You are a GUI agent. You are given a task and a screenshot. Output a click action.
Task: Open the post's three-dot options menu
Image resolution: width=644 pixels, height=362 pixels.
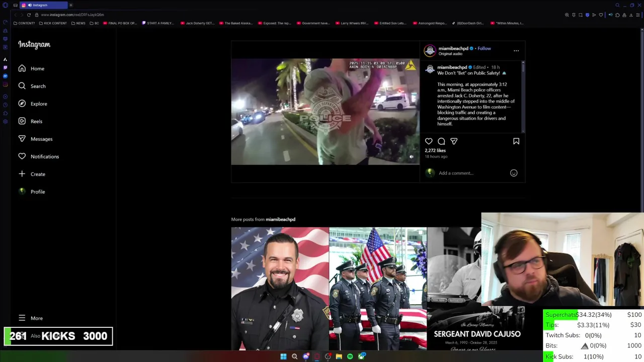pyautogui.click(x=516, y=50)
